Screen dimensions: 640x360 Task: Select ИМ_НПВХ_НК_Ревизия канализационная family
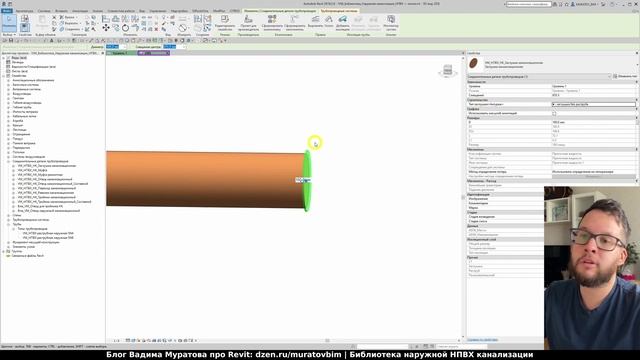pos(46,193)
